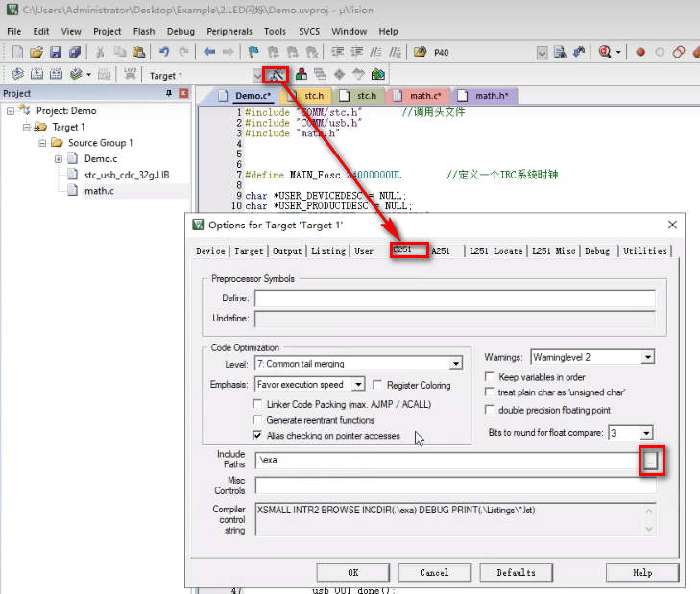Click the Misc Controls input field
The image size is (700, 594).
pyautogui.click(x=455, y=486)
